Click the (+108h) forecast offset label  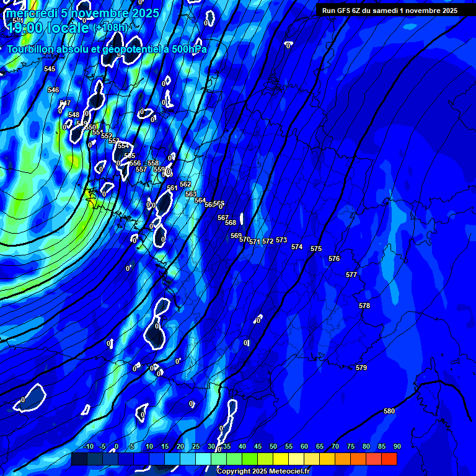tap(110, 28)
